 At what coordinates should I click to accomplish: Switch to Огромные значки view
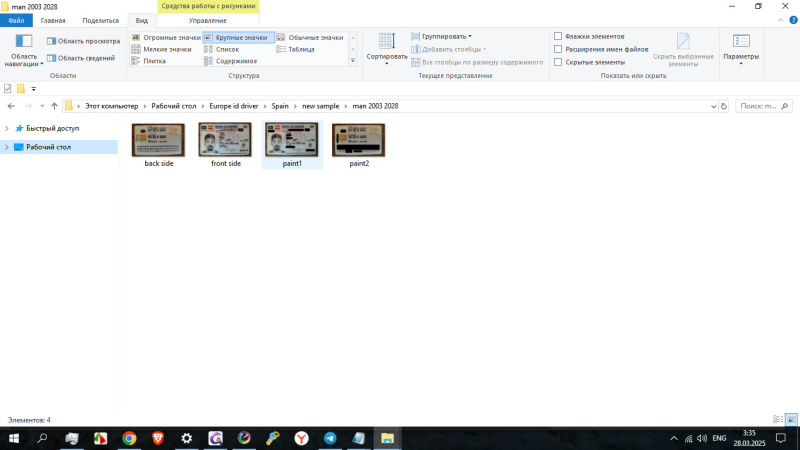click(166, 37)
